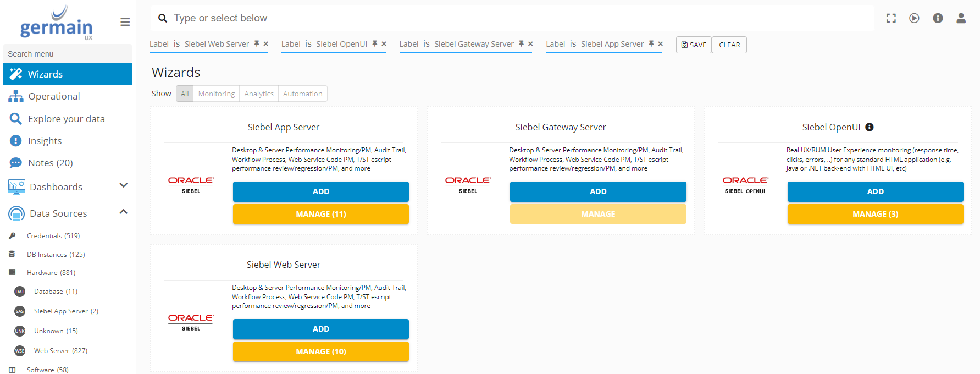Toggle pin on Siebel App Server filter
The image size is (980, 374).
click(x=651, y=44)
